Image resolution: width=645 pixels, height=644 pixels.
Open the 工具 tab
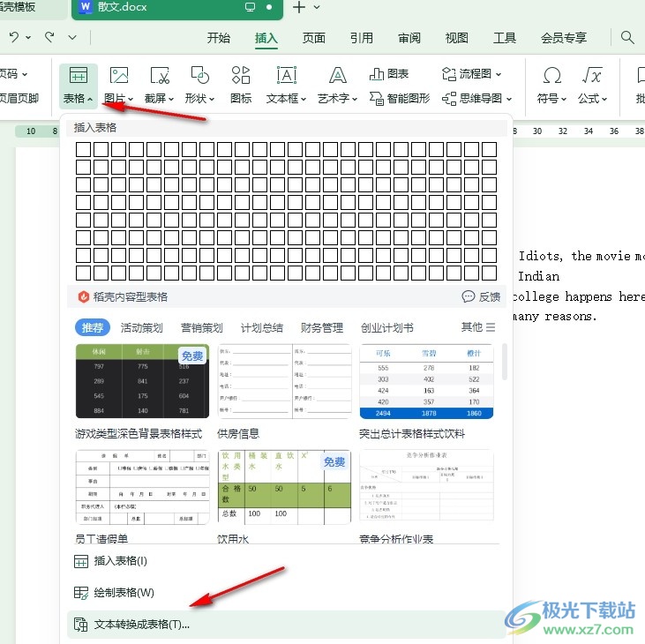[505, 38]
